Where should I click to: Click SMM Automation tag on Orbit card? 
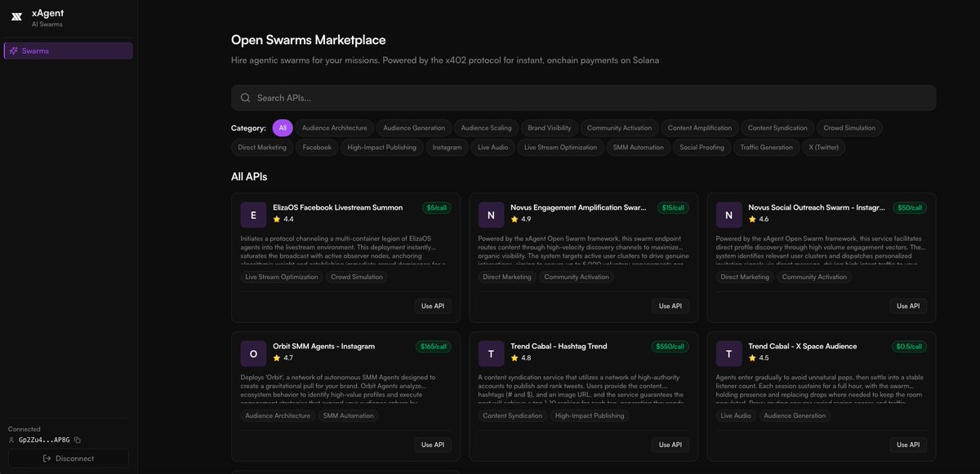pyautogui.click(x=348, y=415)
